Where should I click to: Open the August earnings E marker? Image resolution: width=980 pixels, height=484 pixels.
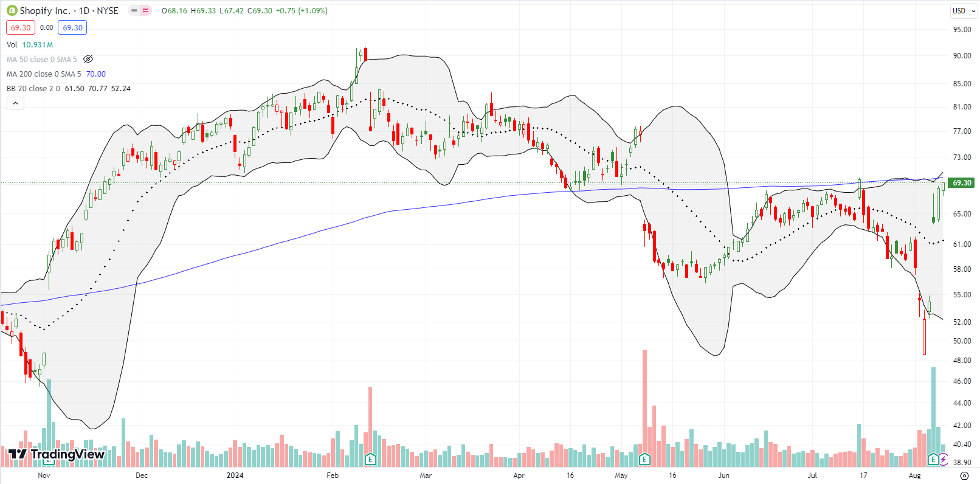pyautogui.click(x=933, y=459)
